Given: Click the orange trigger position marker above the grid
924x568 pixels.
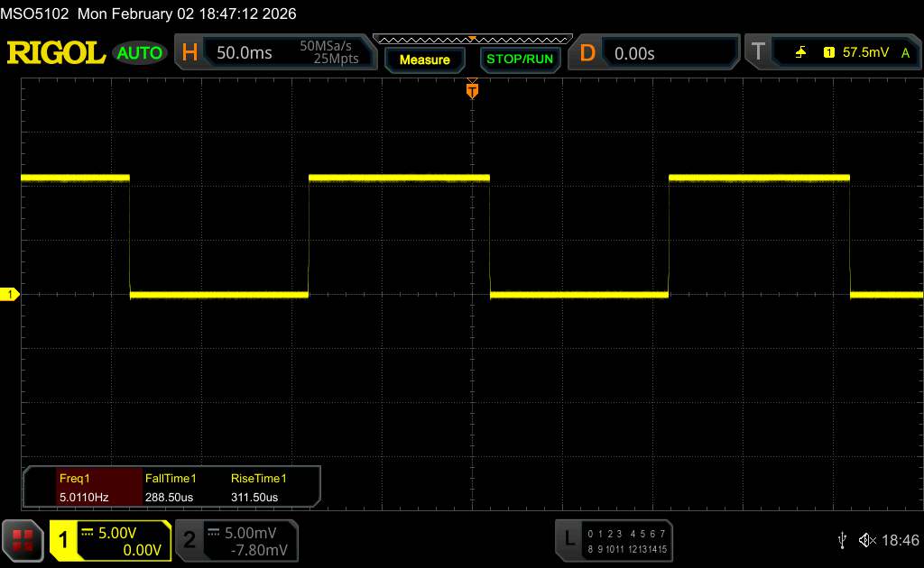Looking at the screenshot, I should [472, 90].
